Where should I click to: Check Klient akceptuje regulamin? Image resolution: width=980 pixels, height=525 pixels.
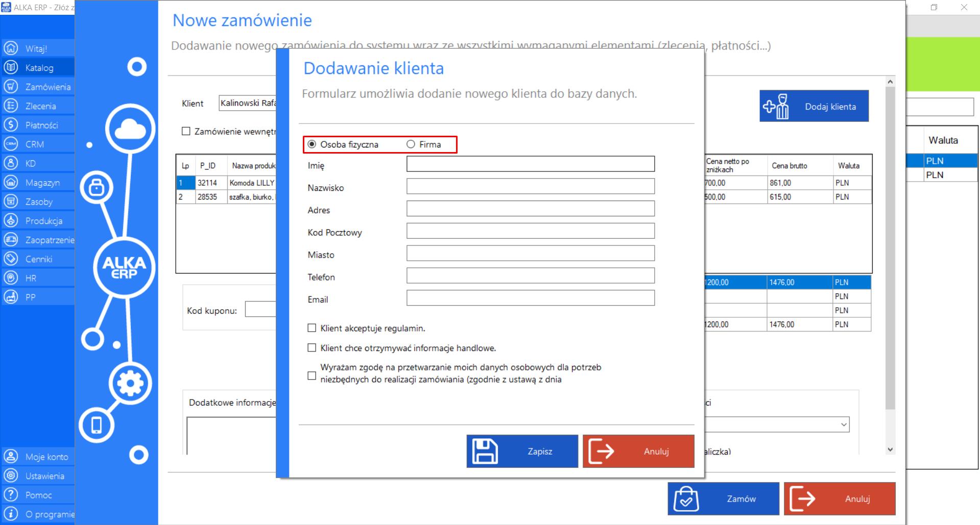312,328
